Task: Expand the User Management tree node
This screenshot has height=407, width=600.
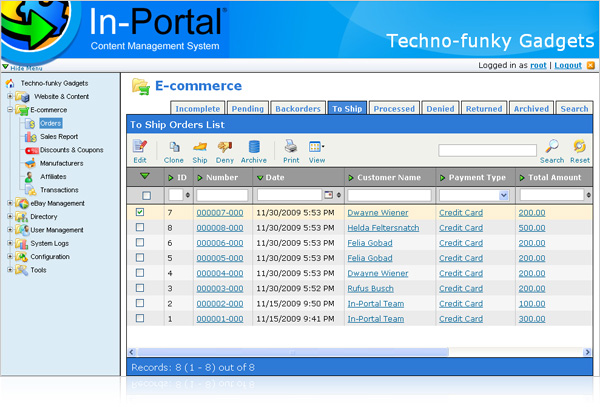Action: tap(10, 230)
